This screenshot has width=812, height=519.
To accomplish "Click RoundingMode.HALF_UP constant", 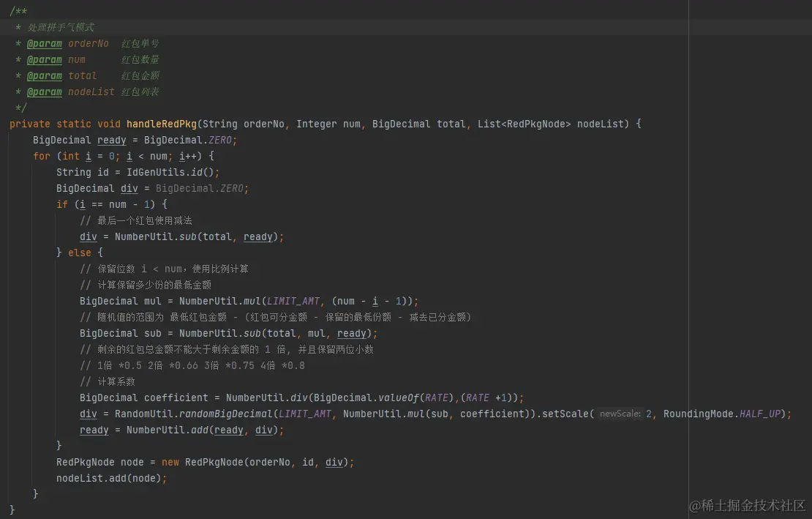I will [x=722, y=414].
